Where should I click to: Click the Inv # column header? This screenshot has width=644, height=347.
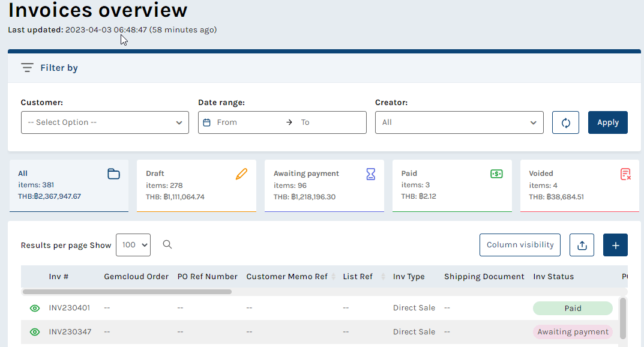tap(59, 277)
